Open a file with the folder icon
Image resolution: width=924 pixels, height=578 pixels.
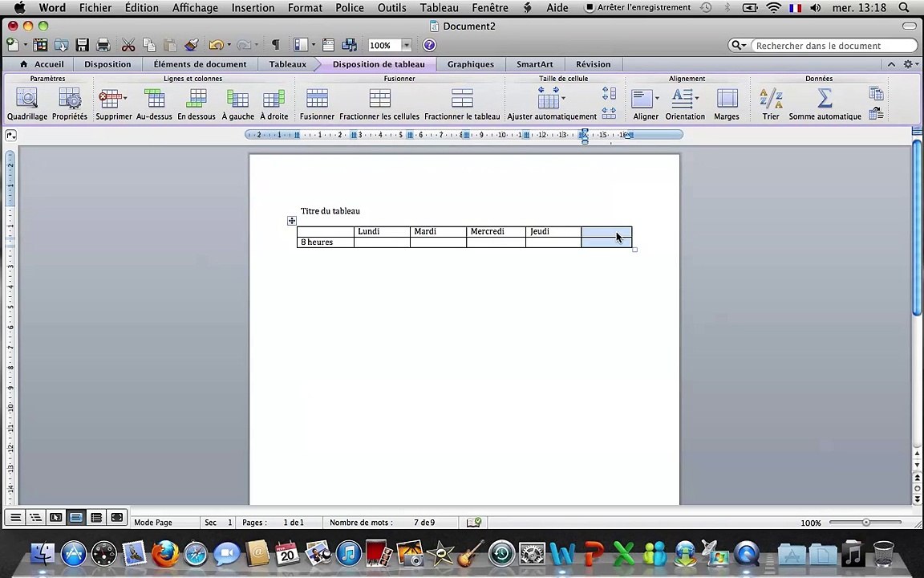pyautogui.click(x=61, y=45)
